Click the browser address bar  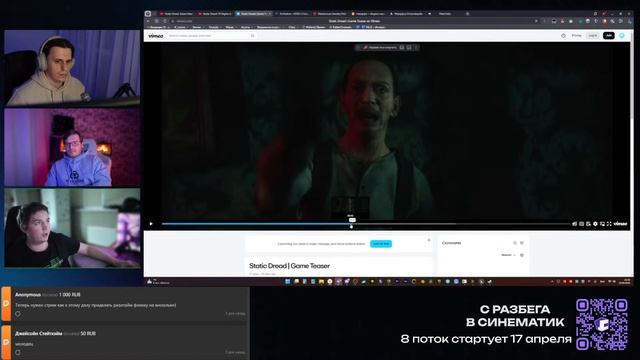point(353,21)
